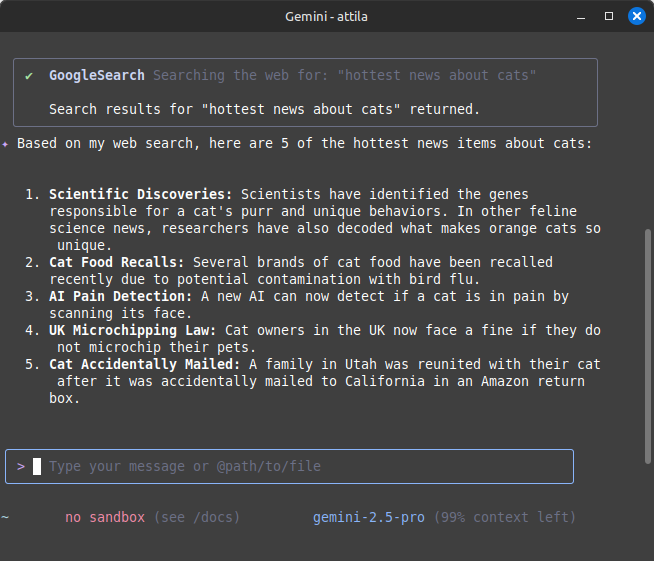Click the prompt chevron in message box
The width and height of the screenshot is (654, 561).
21,466
